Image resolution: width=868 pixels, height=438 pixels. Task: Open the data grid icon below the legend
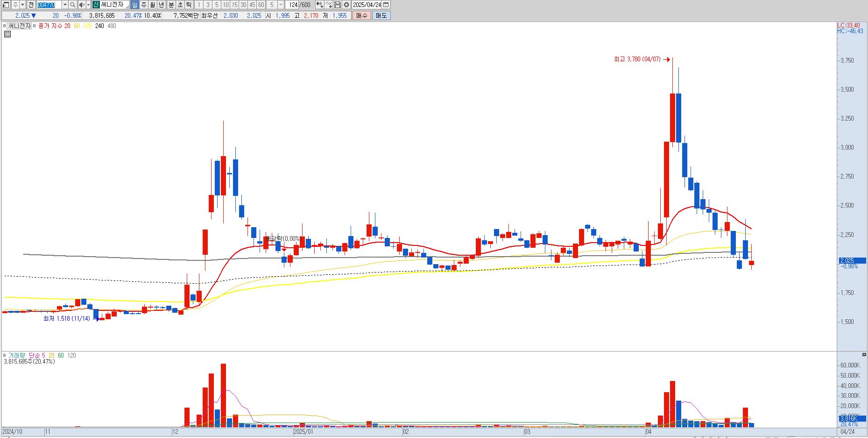tap(7, 34)
